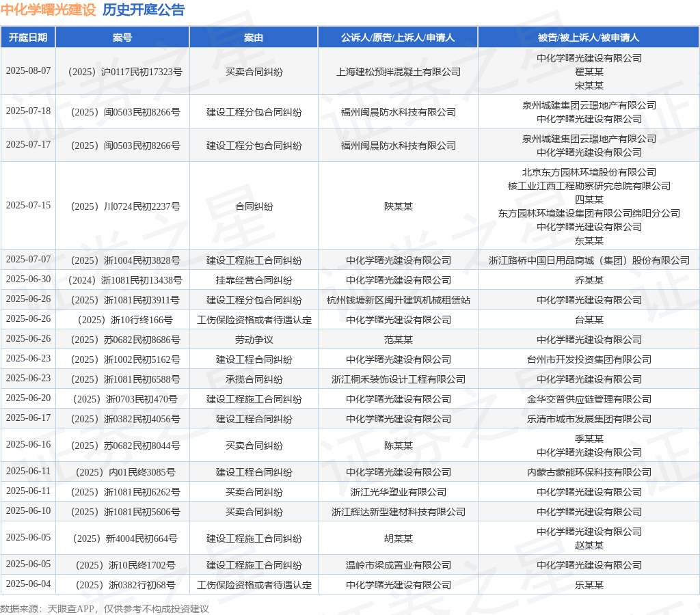This screenshot has height=615, width=700.
Task: Click defendant name 东某某
Action: (x=589, y=241)
